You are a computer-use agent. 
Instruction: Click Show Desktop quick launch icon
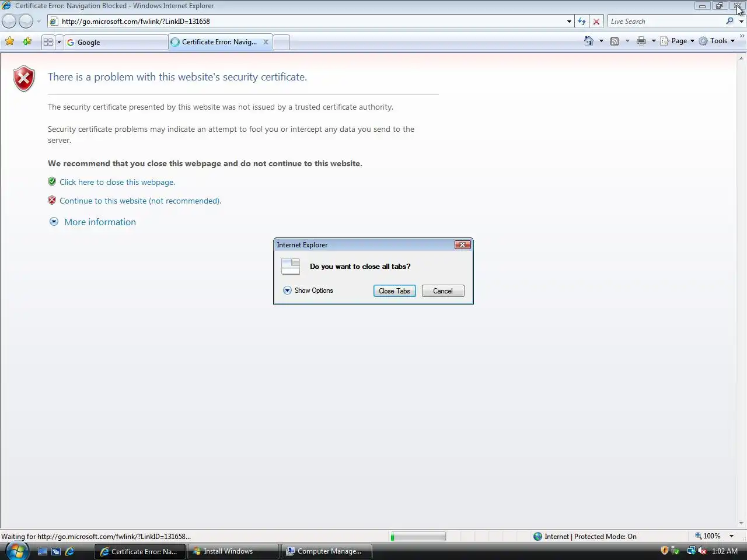pos(43,551)
